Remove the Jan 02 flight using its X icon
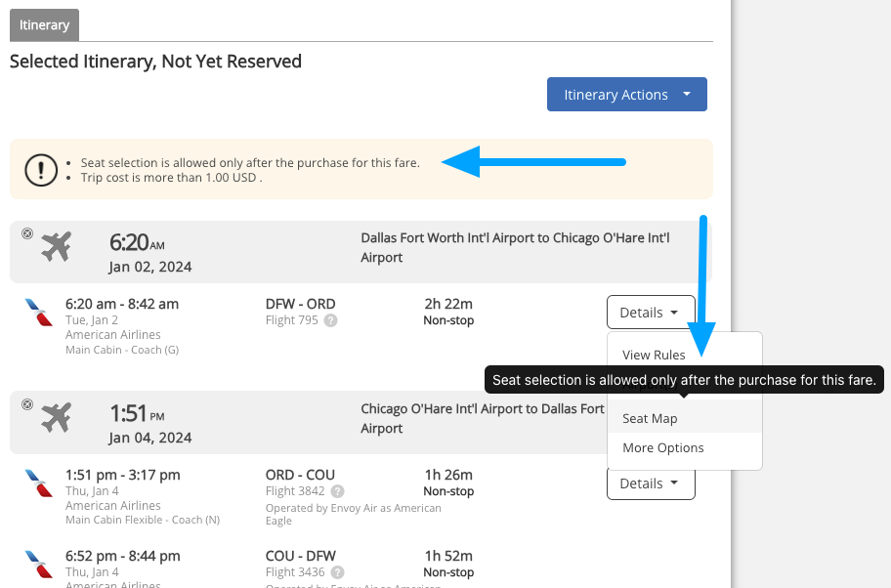 (x=27, y=233)
